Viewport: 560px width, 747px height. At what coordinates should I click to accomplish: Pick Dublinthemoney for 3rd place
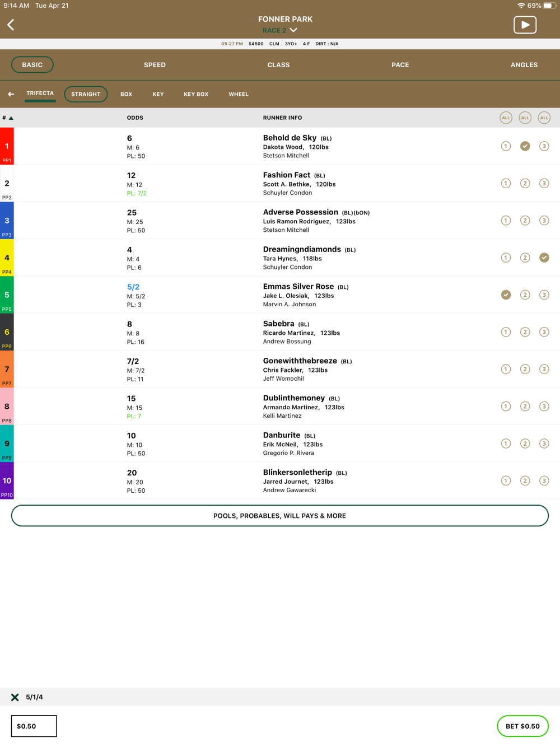[544, 407]
